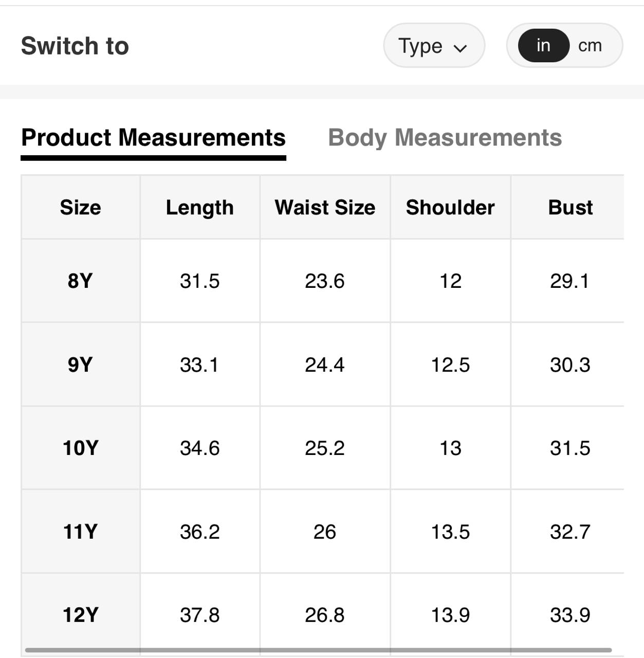The height and width of the screenshot is (658, 644).
Task: Select the 8Y size row label
Action: (x=80, y=281)
